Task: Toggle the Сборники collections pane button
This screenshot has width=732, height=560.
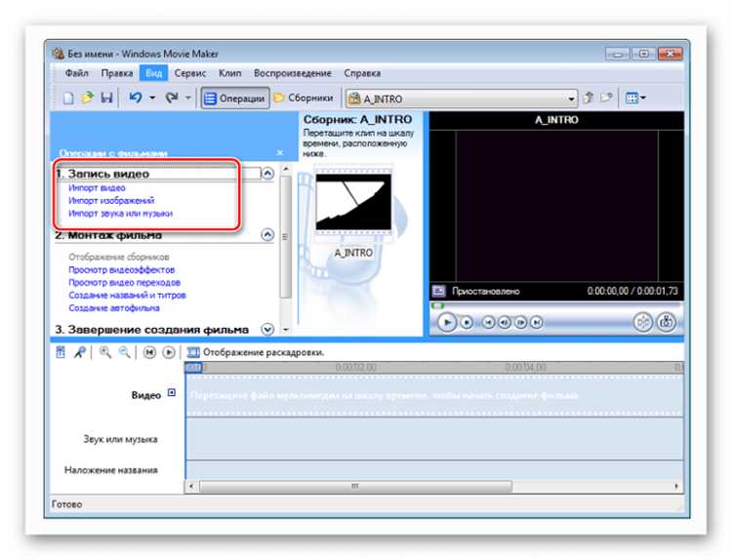Action: coord(304,98)
